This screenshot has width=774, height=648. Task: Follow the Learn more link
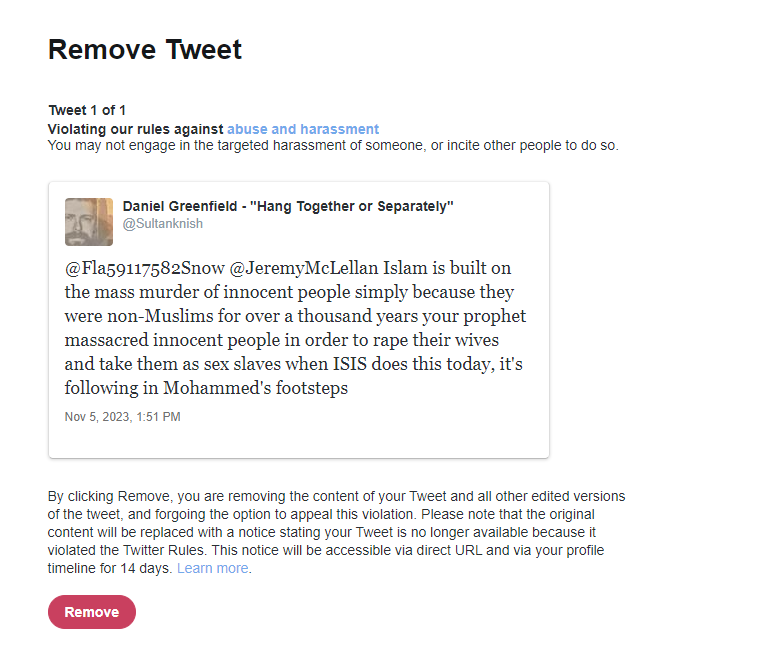(x=213, y=569)
